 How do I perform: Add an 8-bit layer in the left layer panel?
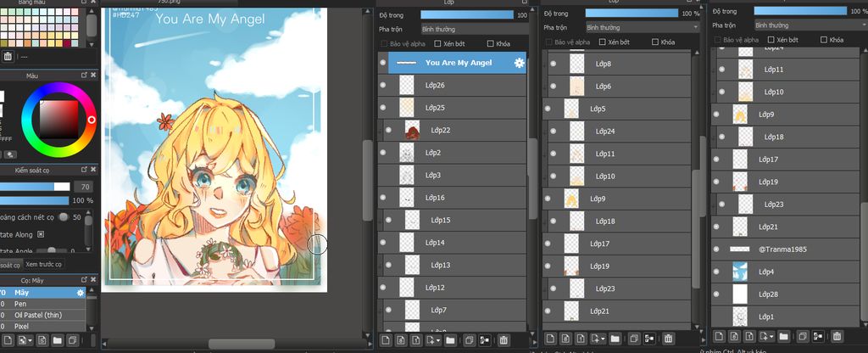click(x=401, y=339)
